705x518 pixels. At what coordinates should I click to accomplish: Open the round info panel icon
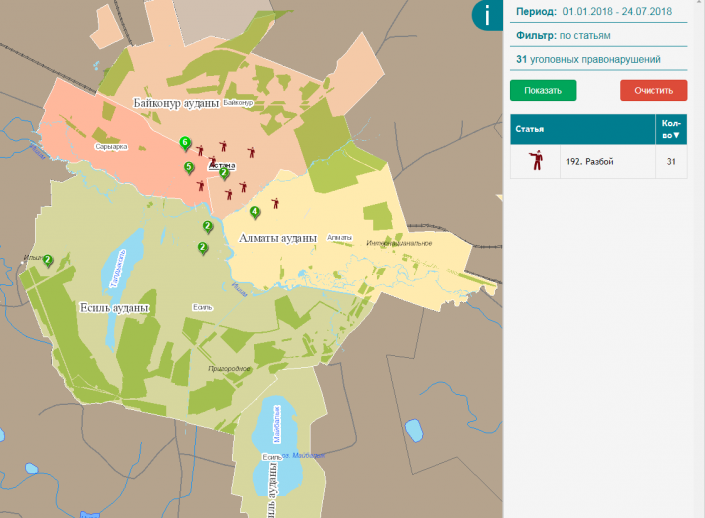point(487,15)
